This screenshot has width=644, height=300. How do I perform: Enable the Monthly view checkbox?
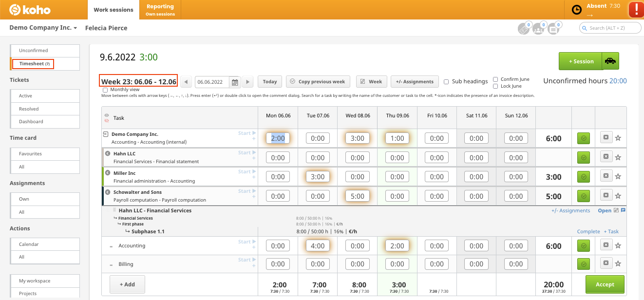(x=105, y=90)
